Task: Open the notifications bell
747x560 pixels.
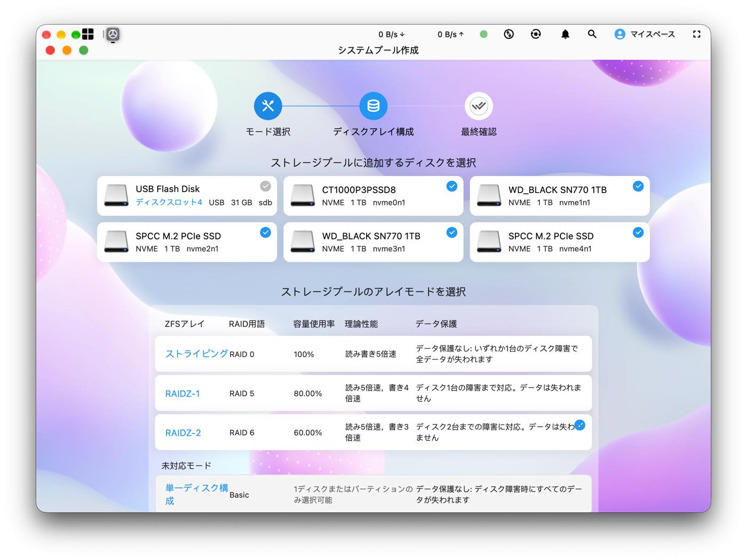Action: click(x=565, y=34)
